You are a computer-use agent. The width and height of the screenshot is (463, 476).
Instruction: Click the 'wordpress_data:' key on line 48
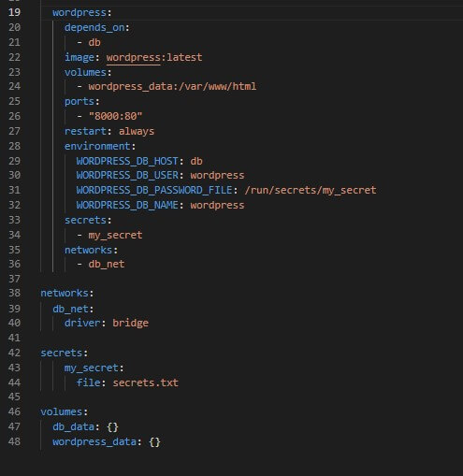pyautogui.click(x=97, y=441)
